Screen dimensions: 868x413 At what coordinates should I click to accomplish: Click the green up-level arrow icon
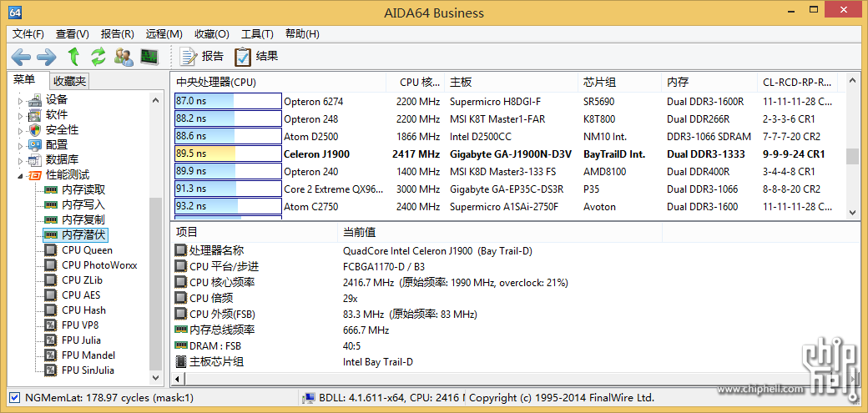click(73, 57)
